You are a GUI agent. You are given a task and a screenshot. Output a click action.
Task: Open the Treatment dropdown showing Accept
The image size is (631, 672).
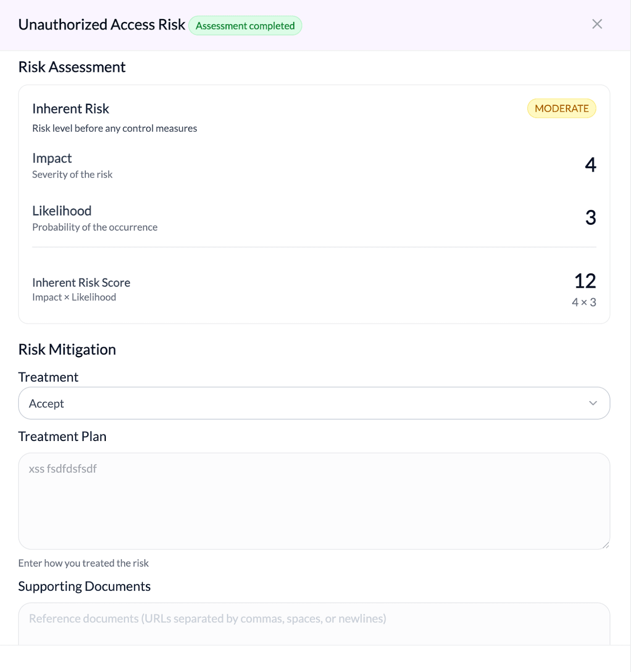[314, 403]
